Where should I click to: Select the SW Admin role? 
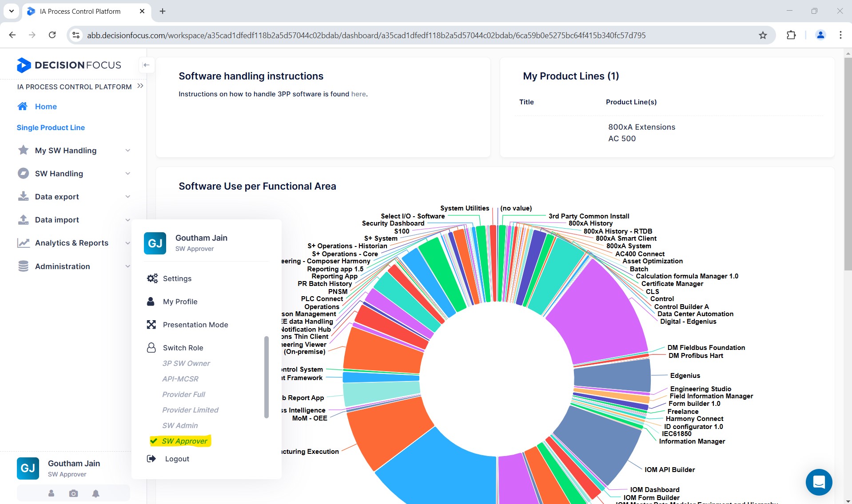point(180,425)
